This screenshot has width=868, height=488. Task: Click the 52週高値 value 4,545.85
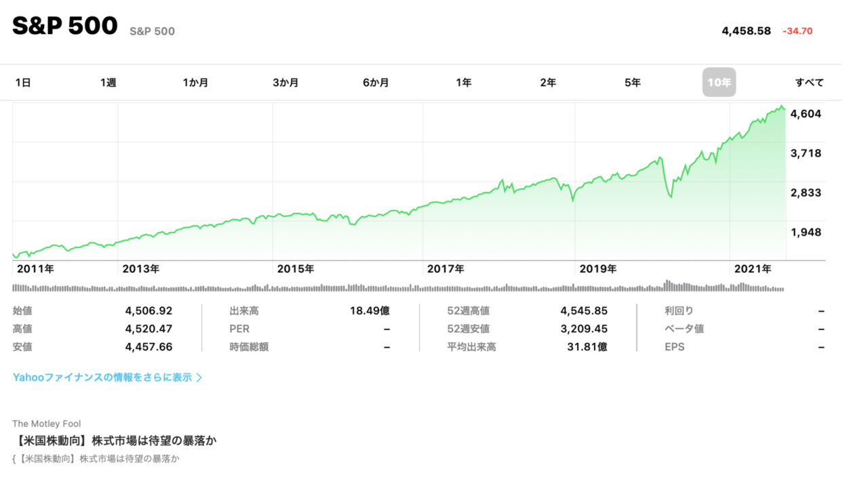coord(584,311)
